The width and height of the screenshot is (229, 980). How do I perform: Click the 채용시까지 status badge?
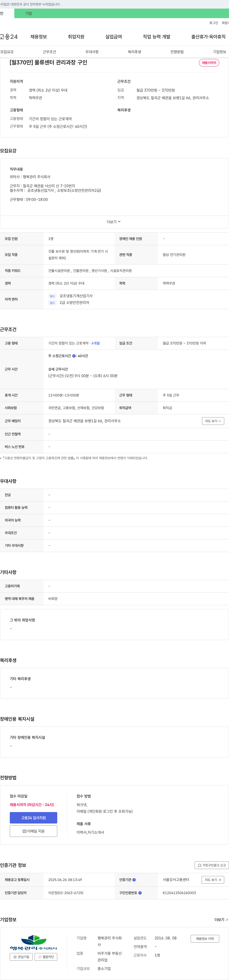[x=209, y=63]
